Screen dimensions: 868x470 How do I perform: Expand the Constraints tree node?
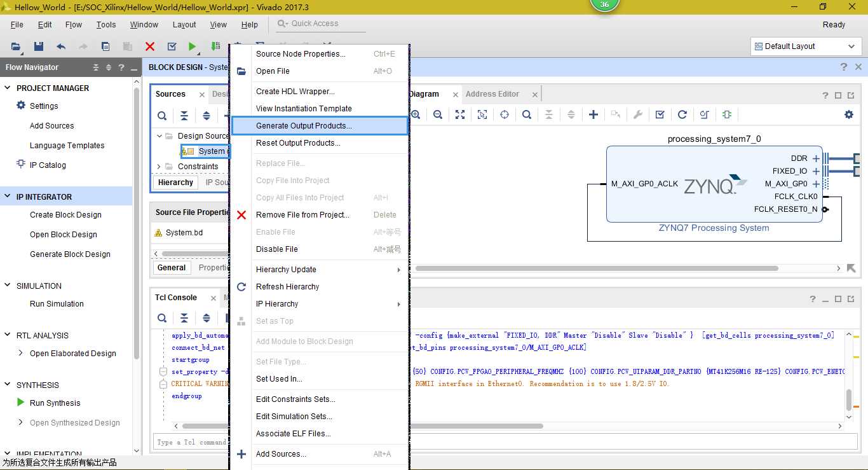pyautogui.click(x=159, y=166)
